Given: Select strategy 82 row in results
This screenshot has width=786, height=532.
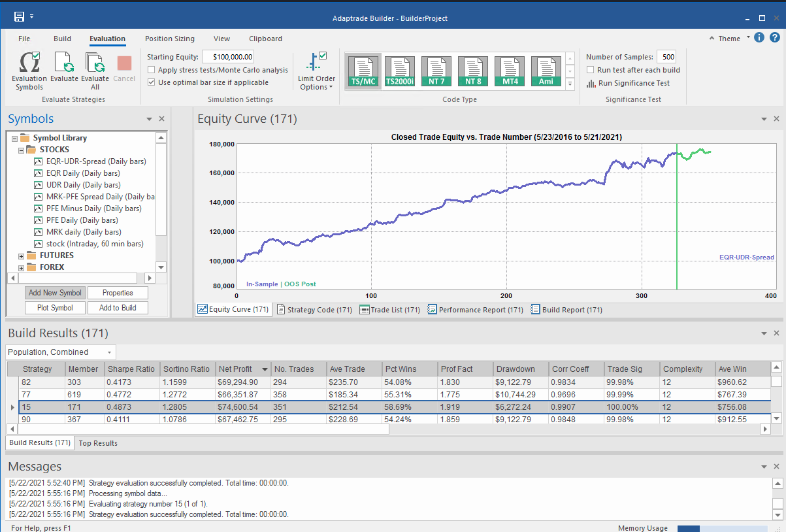Looking at the screenshot, I should 389,382.
